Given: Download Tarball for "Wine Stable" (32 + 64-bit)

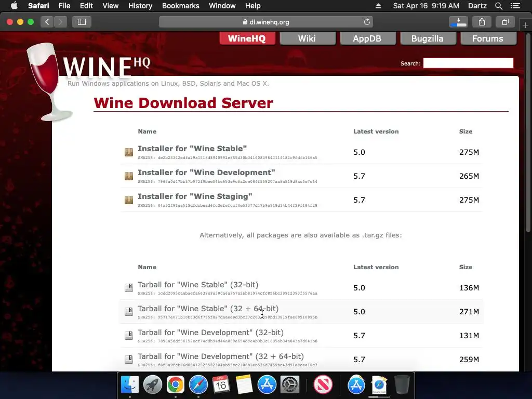Looking at the screenshot, I should pos(208,309).
